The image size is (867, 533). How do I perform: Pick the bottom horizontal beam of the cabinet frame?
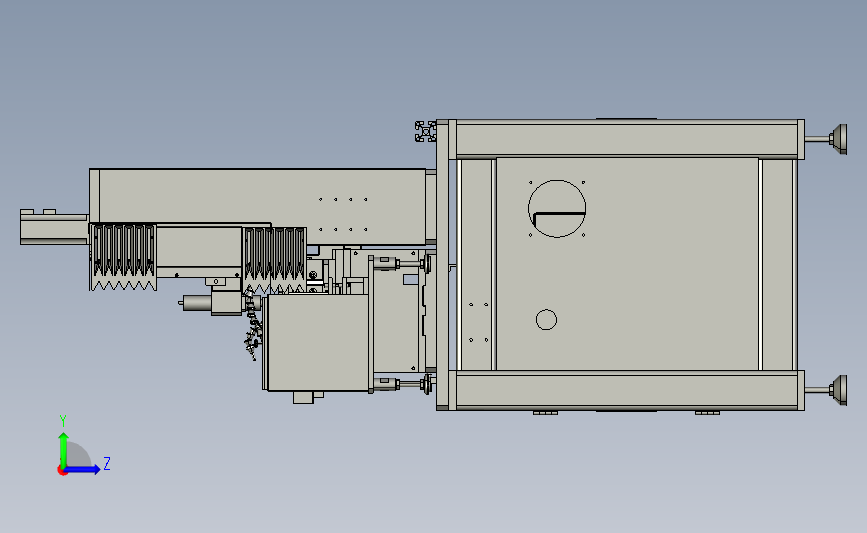(x=627, y=390)
